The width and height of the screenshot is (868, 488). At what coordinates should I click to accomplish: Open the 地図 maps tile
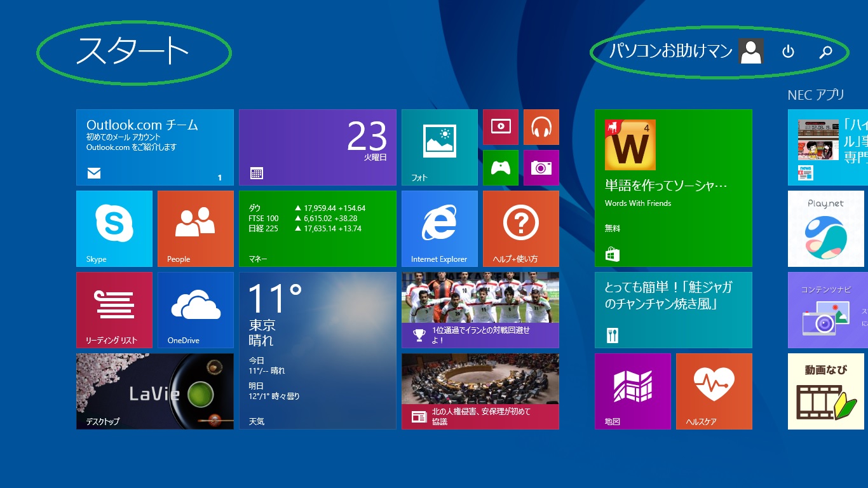pos(633,391)
